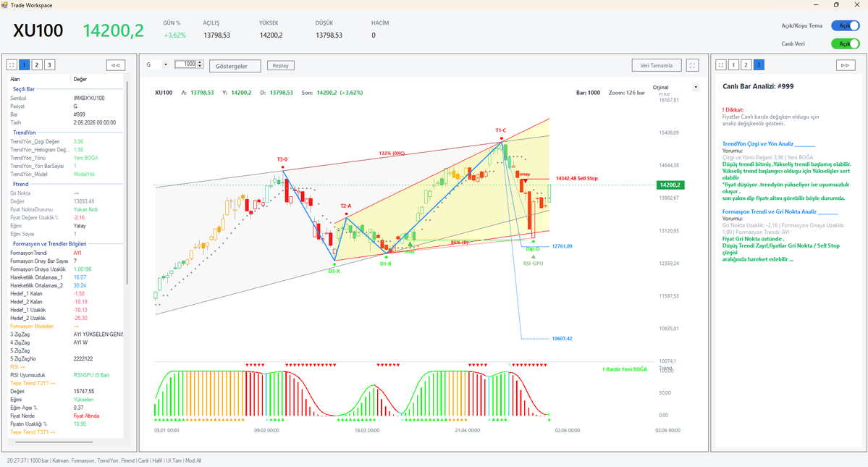Select the Fiyat NoktaDurumu row
The height and width of the screenshot is (467, 868).
click(67, 210)
